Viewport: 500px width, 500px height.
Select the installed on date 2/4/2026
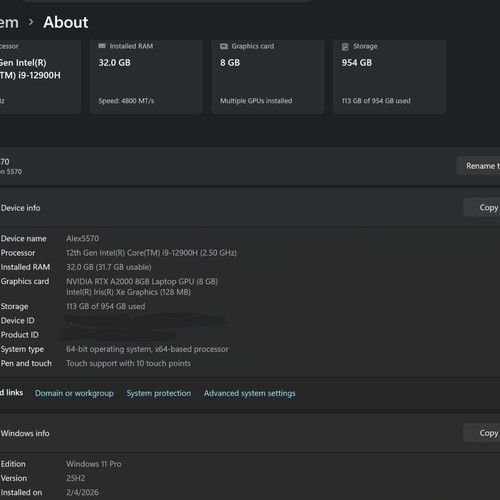(82, 492)
